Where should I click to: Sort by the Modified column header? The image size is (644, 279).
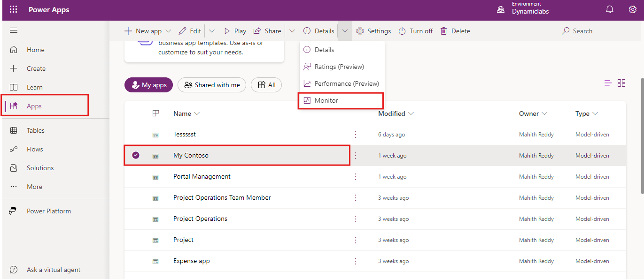point(396,113)
